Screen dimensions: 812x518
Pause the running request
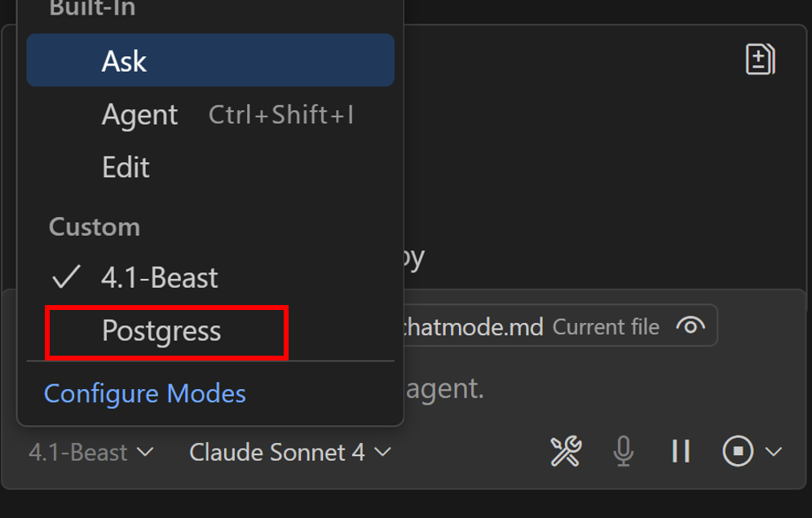click(681, 452)
